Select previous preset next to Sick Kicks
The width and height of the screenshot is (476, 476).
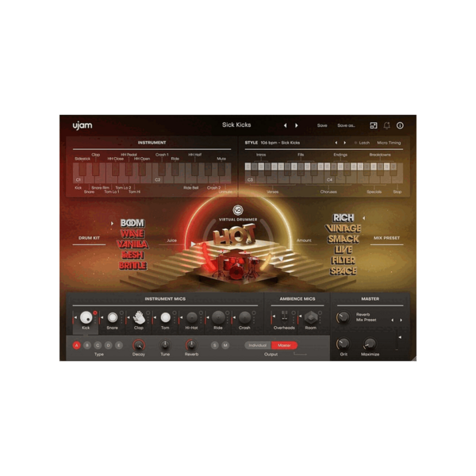pyautogui.click(x=285, y=125)
